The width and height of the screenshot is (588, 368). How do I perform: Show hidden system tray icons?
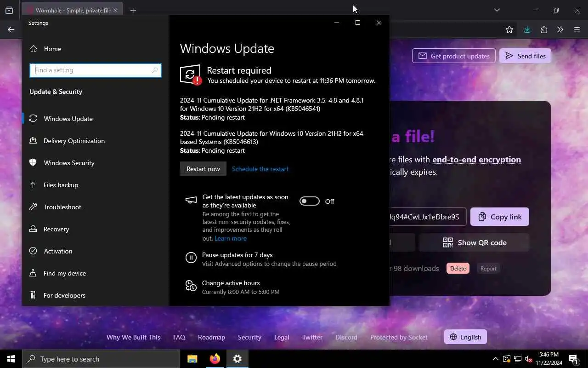495,359
